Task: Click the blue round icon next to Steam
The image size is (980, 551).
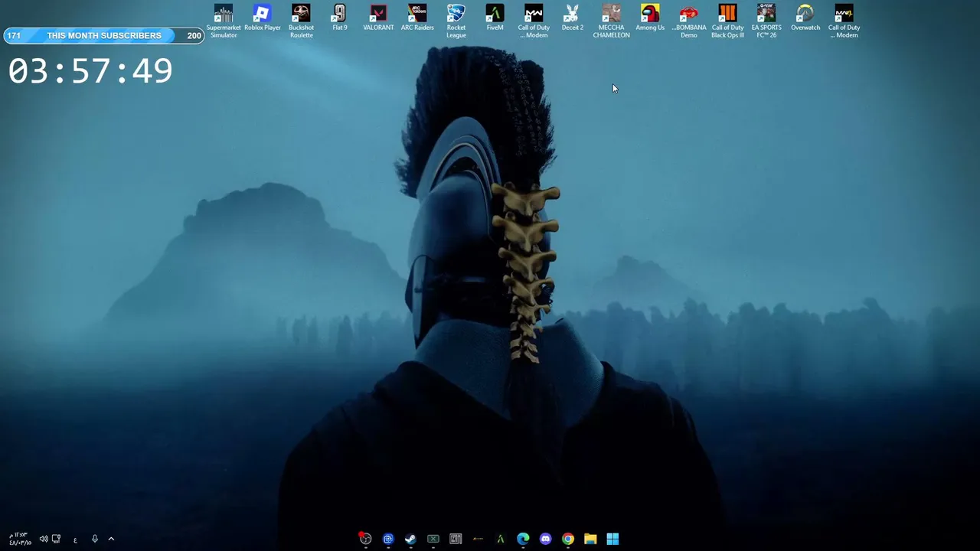Action: pos(388,539)
